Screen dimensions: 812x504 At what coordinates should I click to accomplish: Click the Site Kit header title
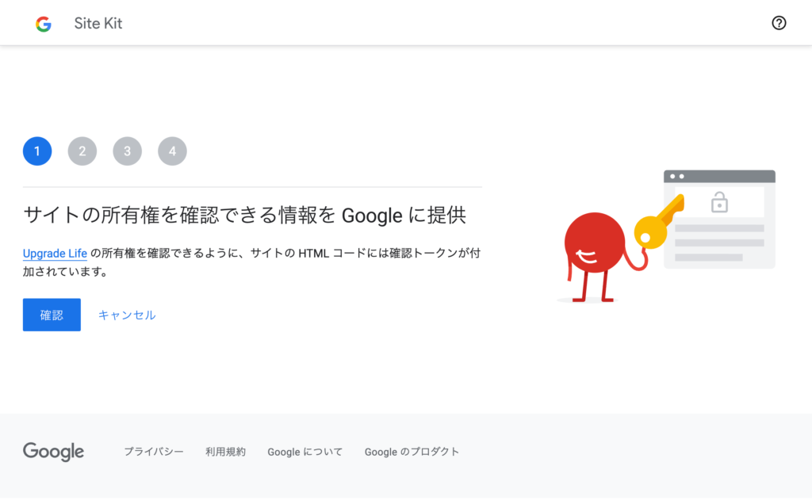98,24
